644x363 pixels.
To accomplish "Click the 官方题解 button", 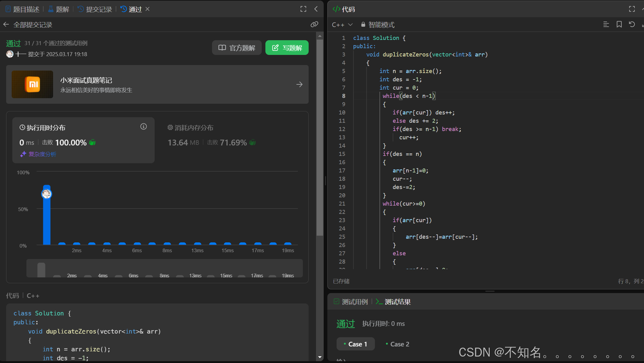I will point(237,48).
